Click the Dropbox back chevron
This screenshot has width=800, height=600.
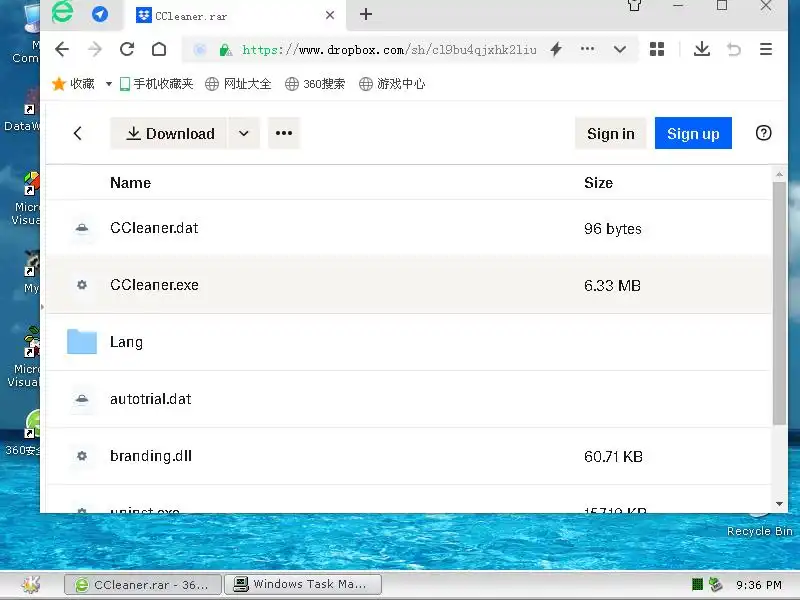pos(78,134)
